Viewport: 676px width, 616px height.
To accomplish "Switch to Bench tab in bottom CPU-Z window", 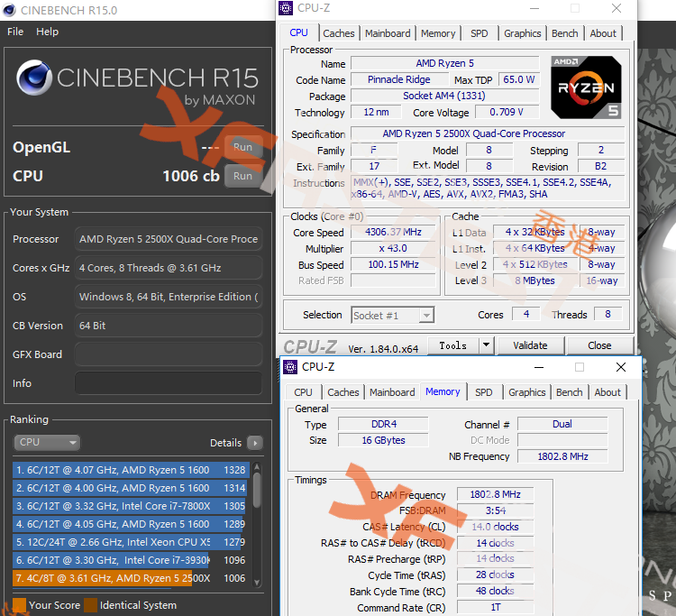I will (569, 392).
